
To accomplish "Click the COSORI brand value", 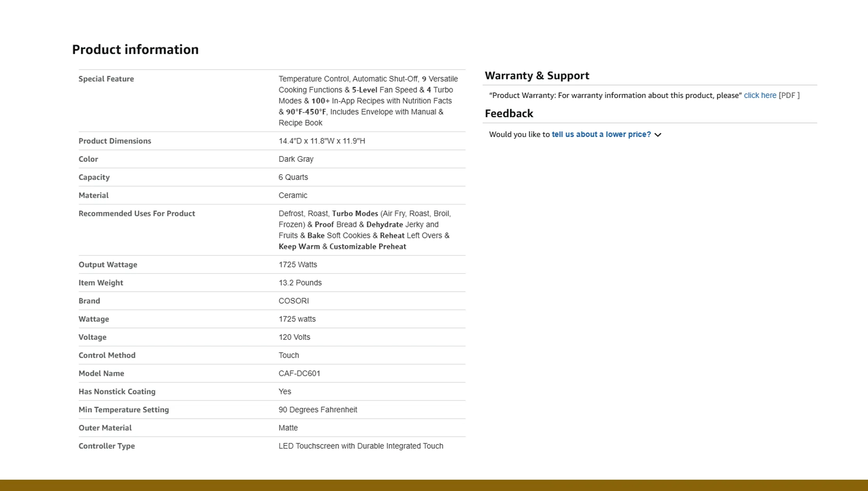I will tap(293, 301).
